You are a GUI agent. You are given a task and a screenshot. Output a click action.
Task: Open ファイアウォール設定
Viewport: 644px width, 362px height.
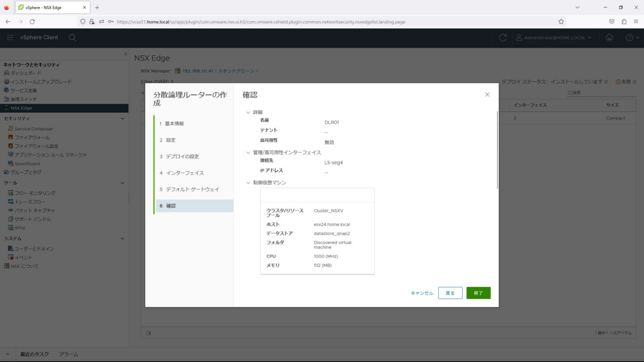tap(36, 146)
